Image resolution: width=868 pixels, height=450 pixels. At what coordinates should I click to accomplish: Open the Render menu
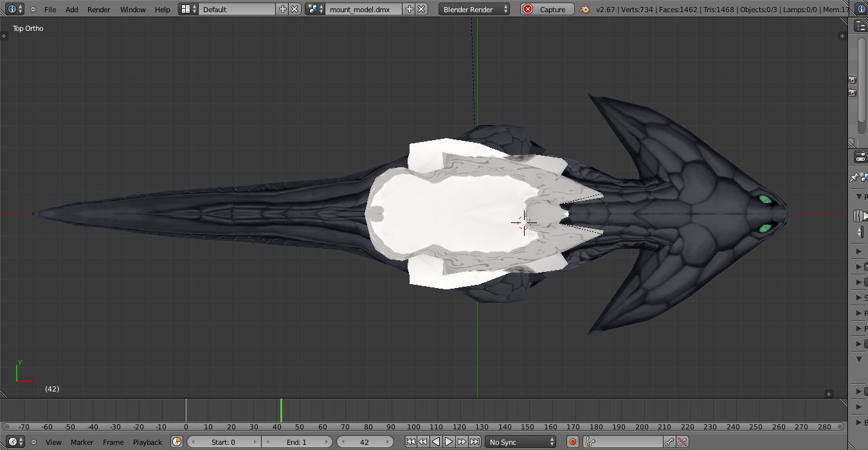pos(99,9)
